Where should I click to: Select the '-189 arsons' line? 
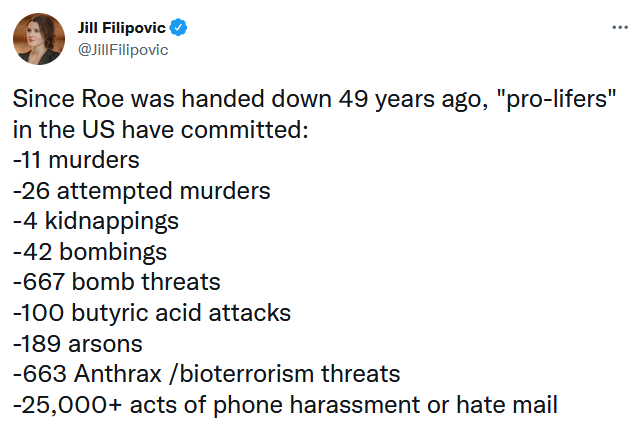pyautogui.click(x=77, y=344)
